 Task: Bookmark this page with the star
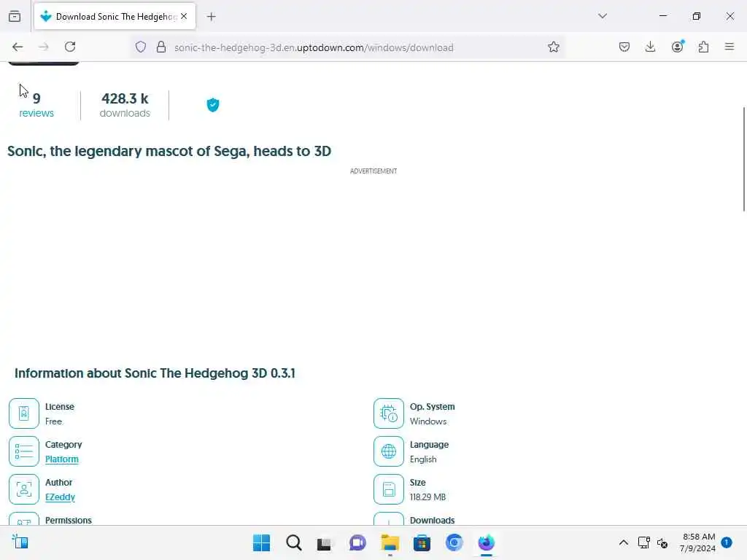pyautogui.click(x=553, y=47)
